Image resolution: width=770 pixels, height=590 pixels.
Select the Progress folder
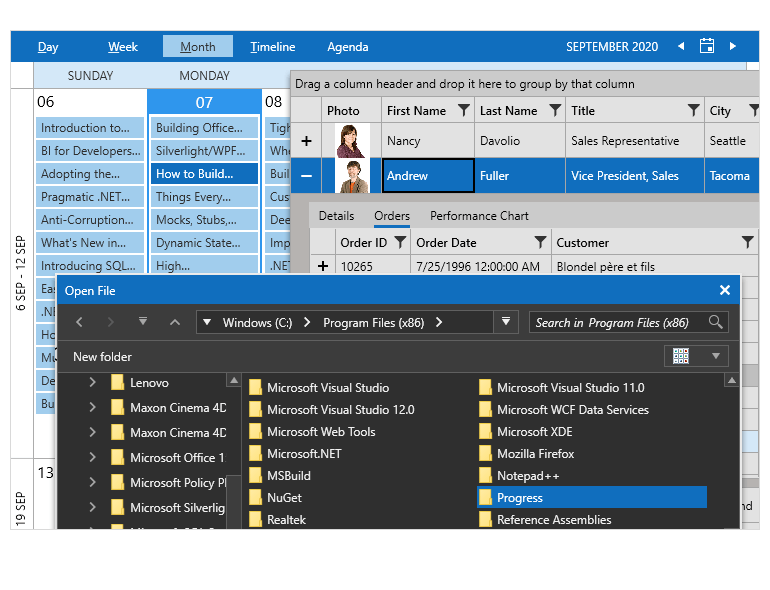(x=519, y=498)
